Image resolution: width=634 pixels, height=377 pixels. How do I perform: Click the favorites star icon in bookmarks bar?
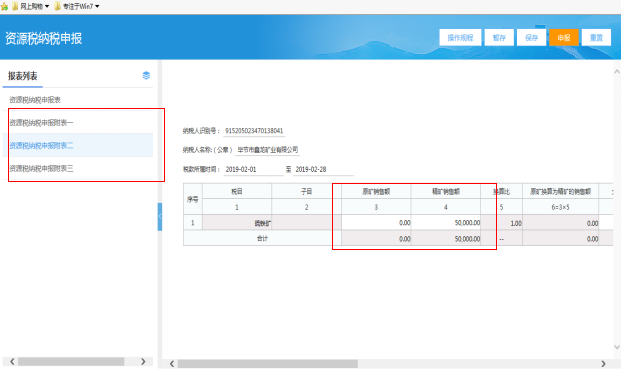pos(5,6)
